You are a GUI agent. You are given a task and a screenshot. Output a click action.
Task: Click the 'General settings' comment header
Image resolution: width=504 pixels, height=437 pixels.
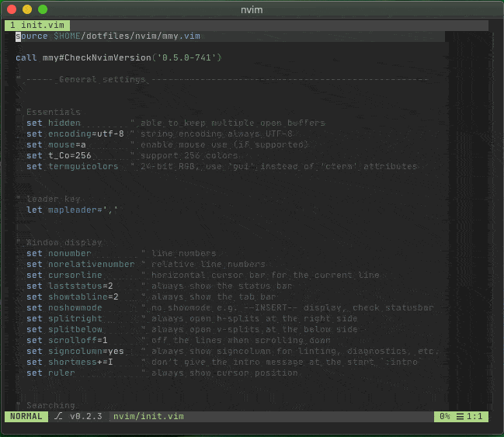click(222, 79)
